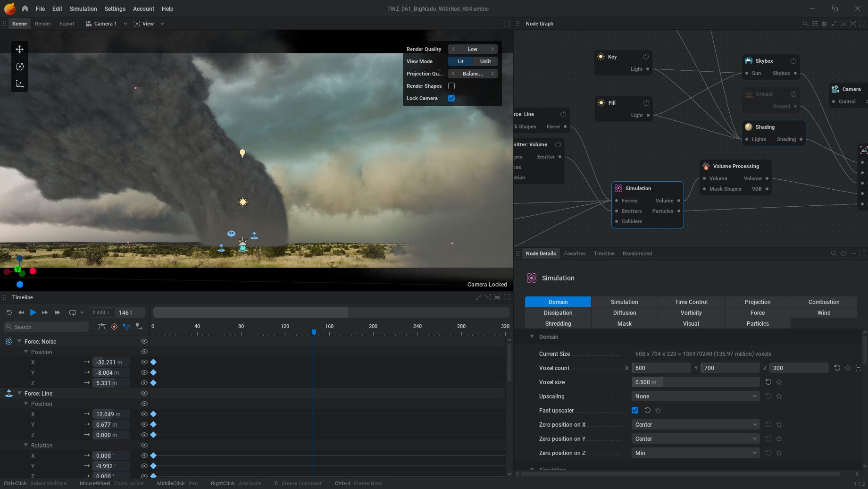868x489 pixels.
Task: Select the rotate tool in viewport
Action: (x=19, y=67)
